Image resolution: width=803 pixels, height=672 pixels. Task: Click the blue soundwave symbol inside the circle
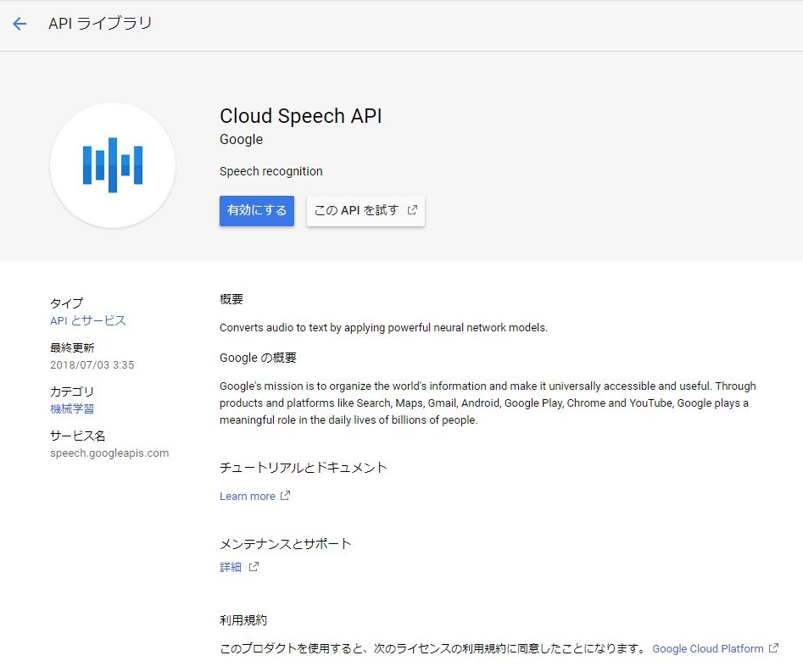click(113, 164)
